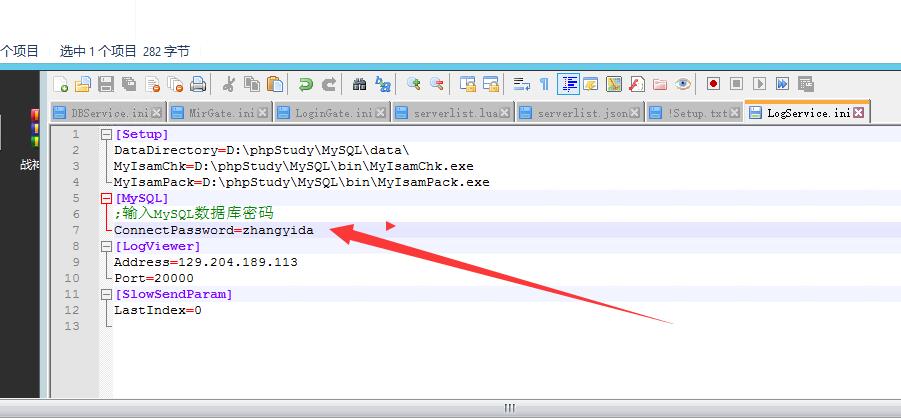Collapse the [Setup] section fold
The width and height of the screenshot is (901, 418).
click(x=106, y=135)
